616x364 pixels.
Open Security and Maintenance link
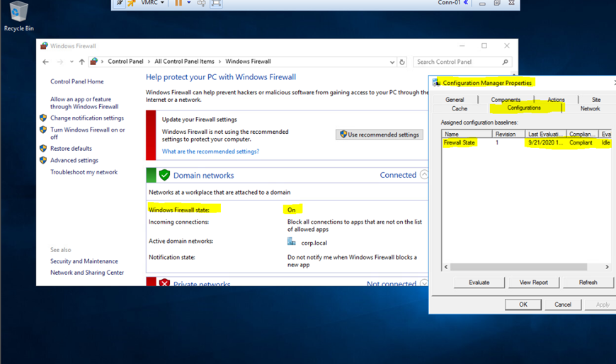(84, 261)
